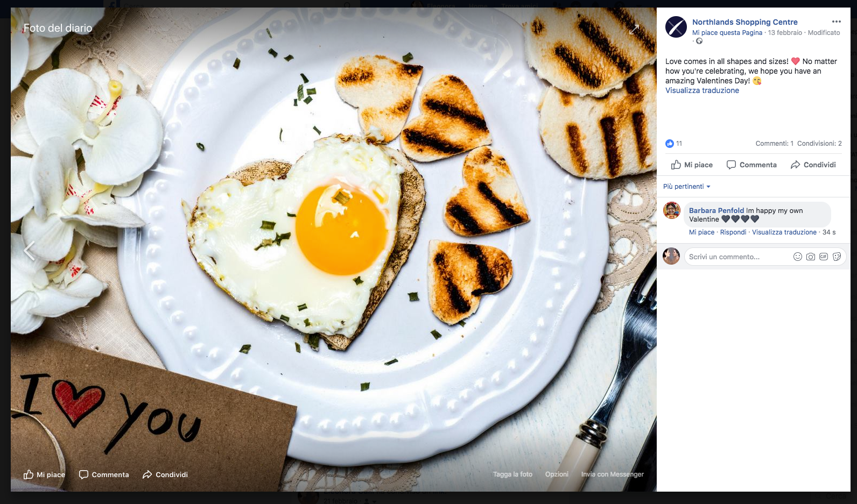Like Barbara Penfold's comment

coord(701,232)
